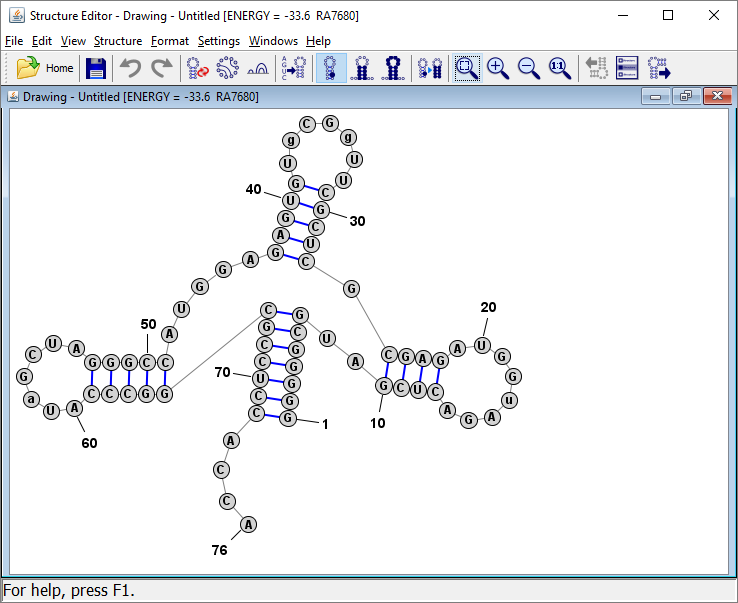The height and width of the screenshot is (603, 738).
Task: Switch to circular structure drawing icon
Action: [x=228, y=68]
